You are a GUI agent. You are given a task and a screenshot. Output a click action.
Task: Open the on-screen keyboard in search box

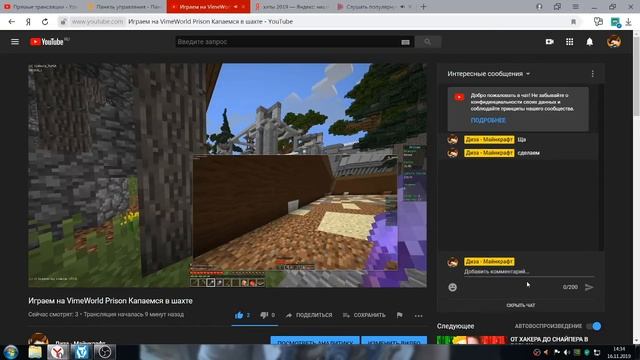405,42
